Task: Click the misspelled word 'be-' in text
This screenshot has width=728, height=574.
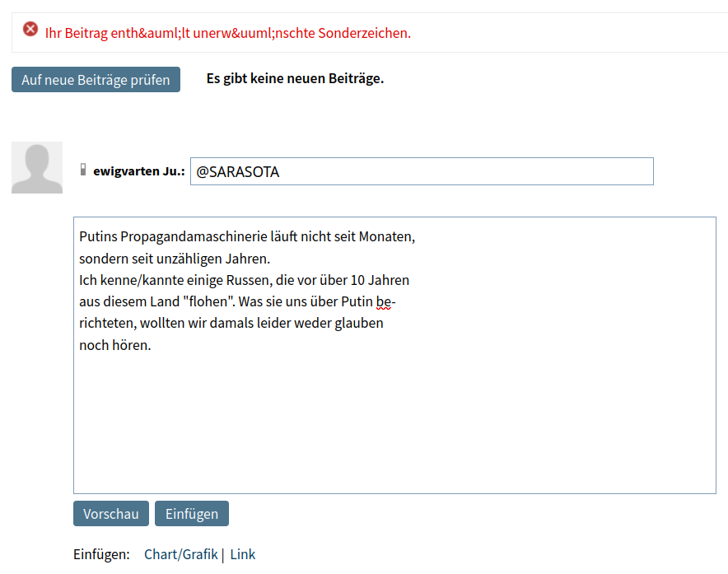Action: point(385,302)
